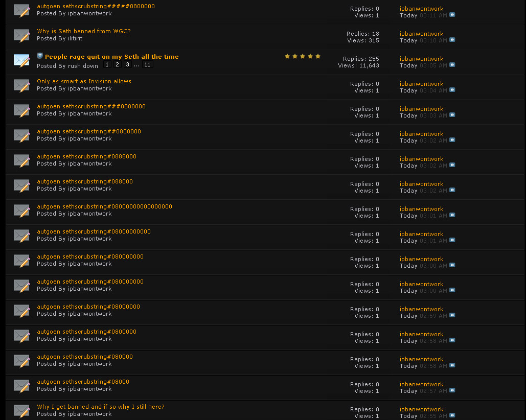This screenshot has height=420, width=526.
Task: Click the last-post arrow icon at 03:05 AM
Action: (452, 65)
